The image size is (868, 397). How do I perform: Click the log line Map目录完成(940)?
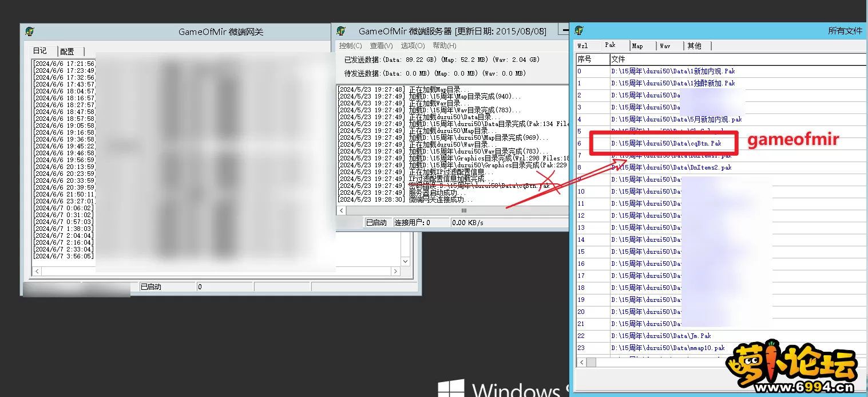(x=430, y=96)
